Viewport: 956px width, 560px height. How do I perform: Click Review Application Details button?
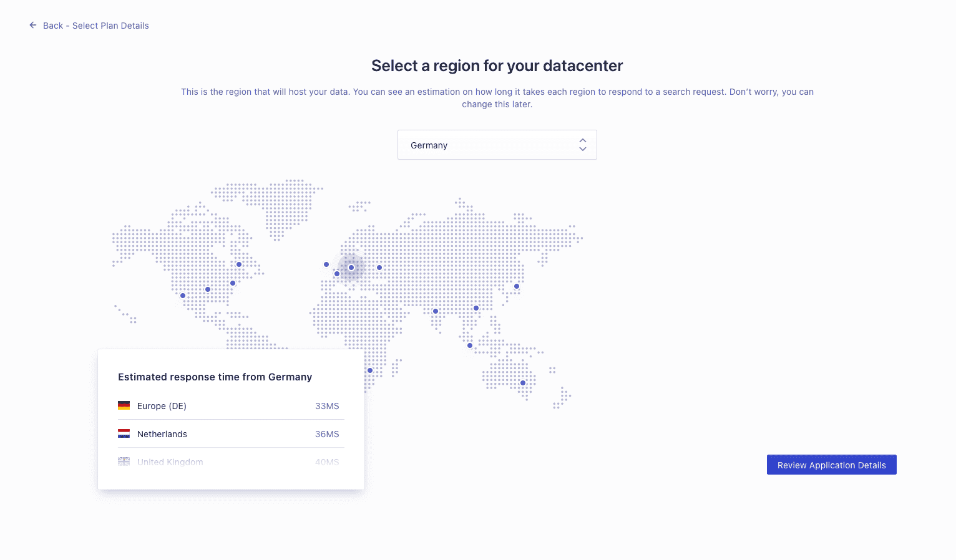831,465
